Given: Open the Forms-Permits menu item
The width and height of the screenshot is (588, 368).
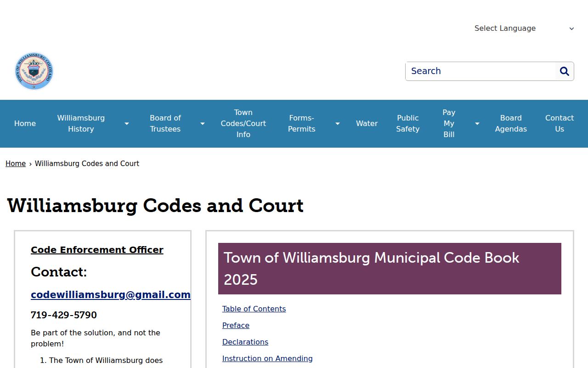Looking at the screenshot, I should coord(301,124).
